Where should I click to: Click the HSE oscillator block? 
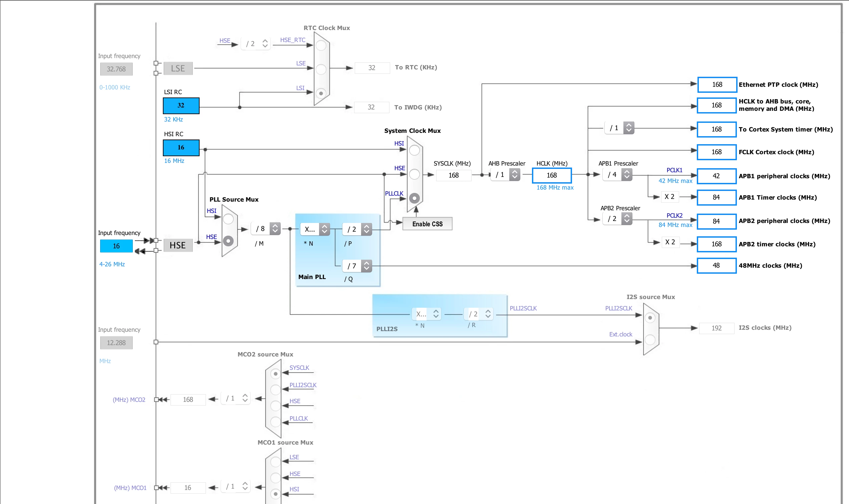click(x=178, y=246)
